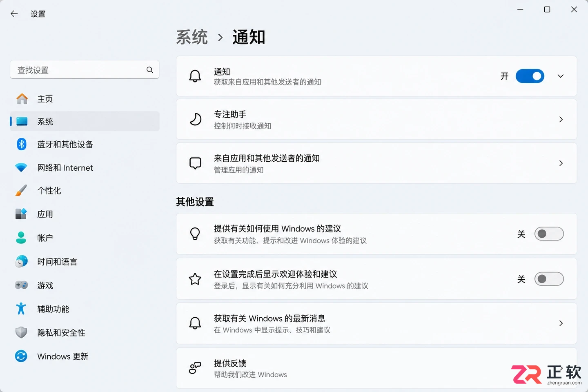Navigate to 个性化 settings
Image resolution: width=588 pixels, height=392 pixels.
(85, 190)
